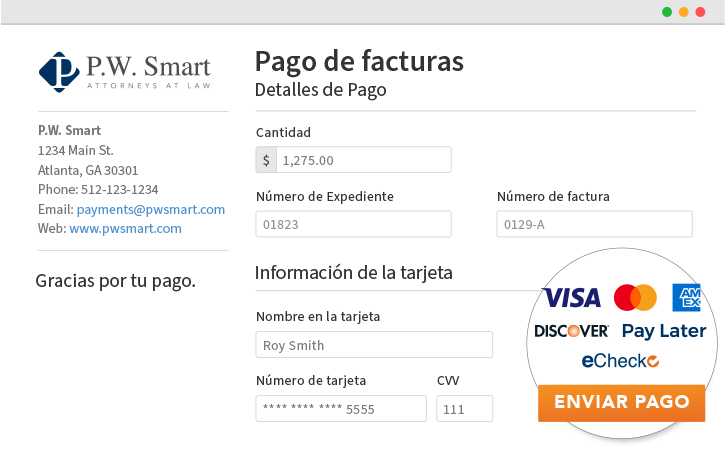Open the payments@pwsmart.com email link
This screenshot has height=452, width=726.
coord(151,209)
